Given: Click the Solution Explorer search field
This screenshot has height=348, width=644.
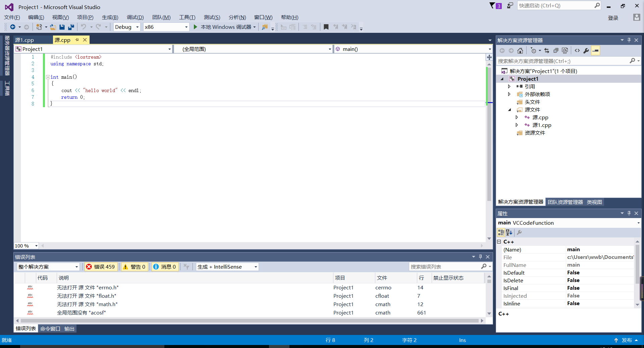Looking at the screenshot, I should [569, 61].
